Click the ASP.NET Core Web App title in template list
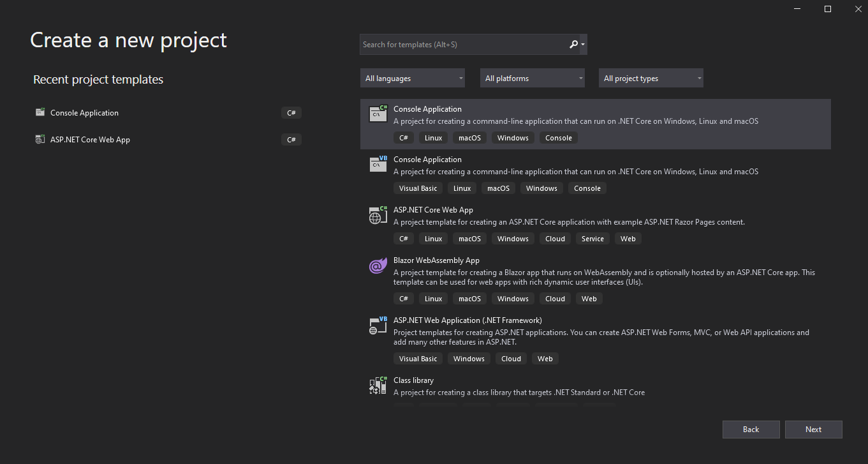This screenshot has width=868, height=464. (433, 210)
